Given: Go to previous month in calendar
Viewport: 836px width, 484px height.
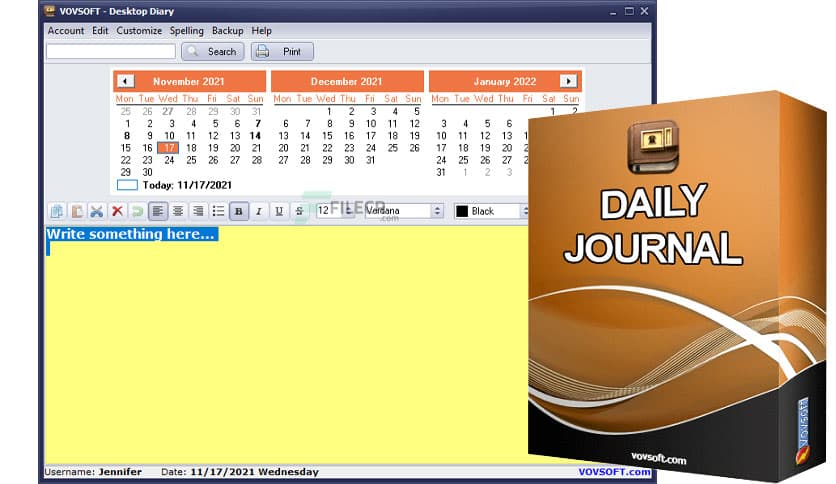Looking at the screenshot, I should (x=125, y=81).
